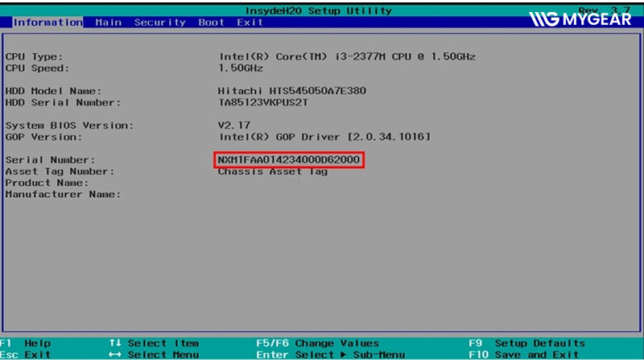
Task: Click the Enter Select Sub-Menu hint
Action: [331, 355]
